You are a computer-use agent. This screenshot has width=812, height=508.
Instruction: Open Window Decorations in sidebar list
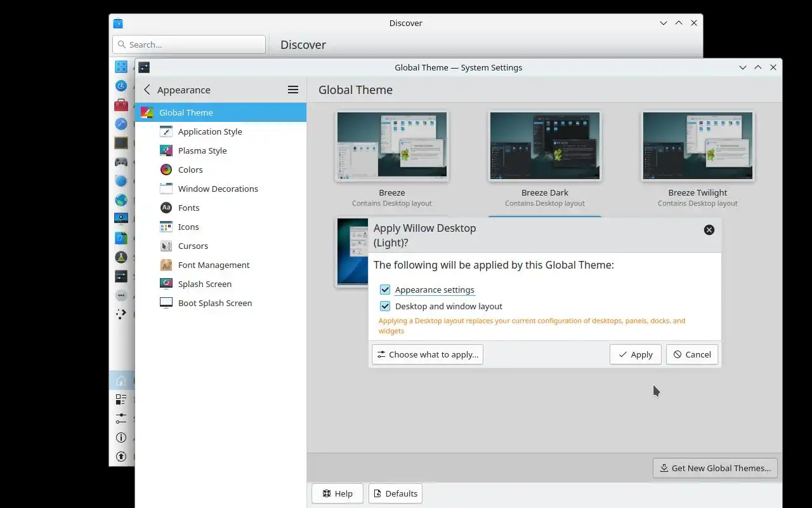point(220,189)
